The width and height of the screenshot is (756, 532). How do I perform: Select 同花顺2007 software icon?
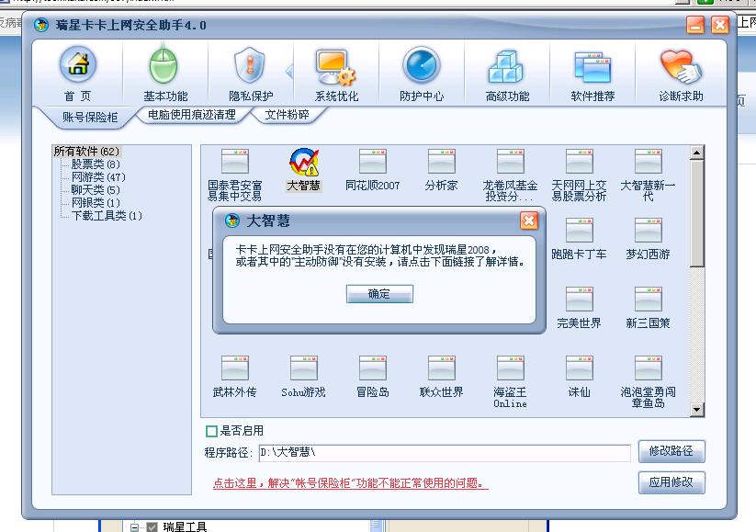373,161
